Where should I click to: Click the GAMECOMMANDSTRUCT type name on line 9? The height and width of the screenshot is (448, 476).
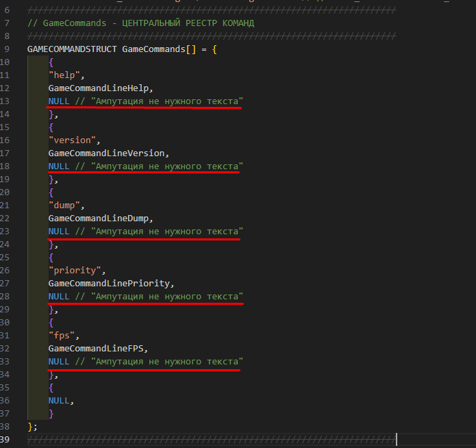click(72, 49)
